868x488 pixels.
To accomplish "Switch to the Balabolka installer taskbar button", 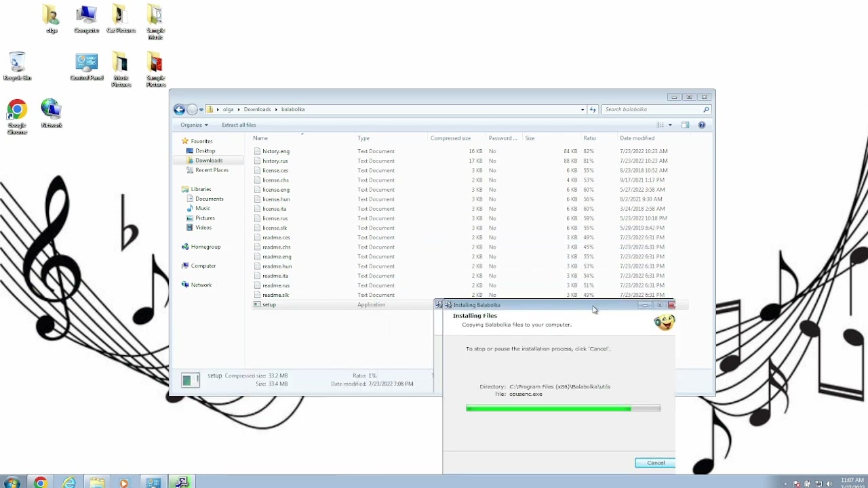I will [x=180, y=483].
